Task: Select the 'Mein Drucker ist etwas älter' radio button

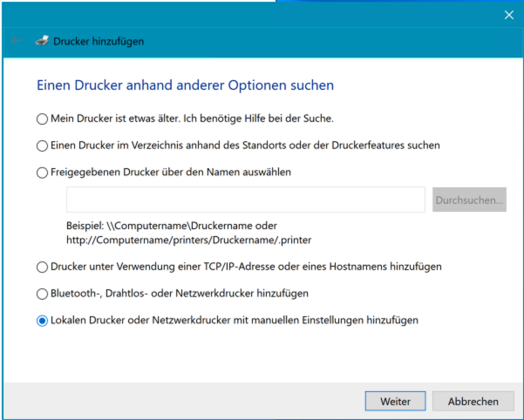Action: tap(42, 119)
